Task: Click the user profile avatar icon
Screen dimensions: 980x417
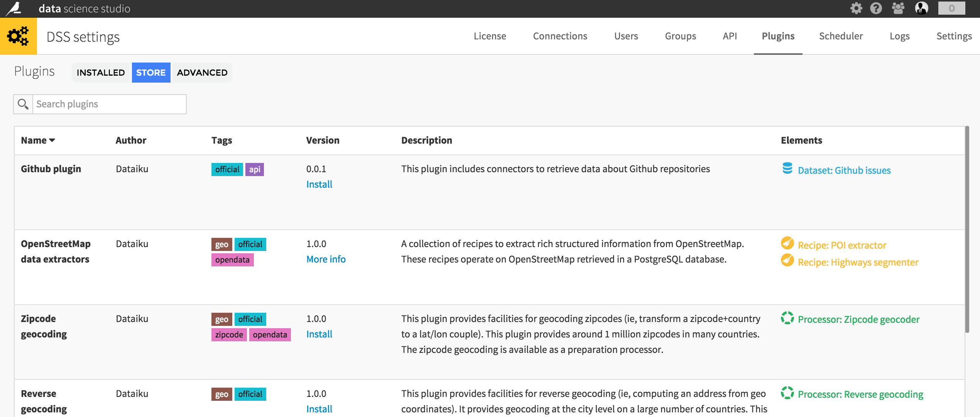Action: click(923, 8)
